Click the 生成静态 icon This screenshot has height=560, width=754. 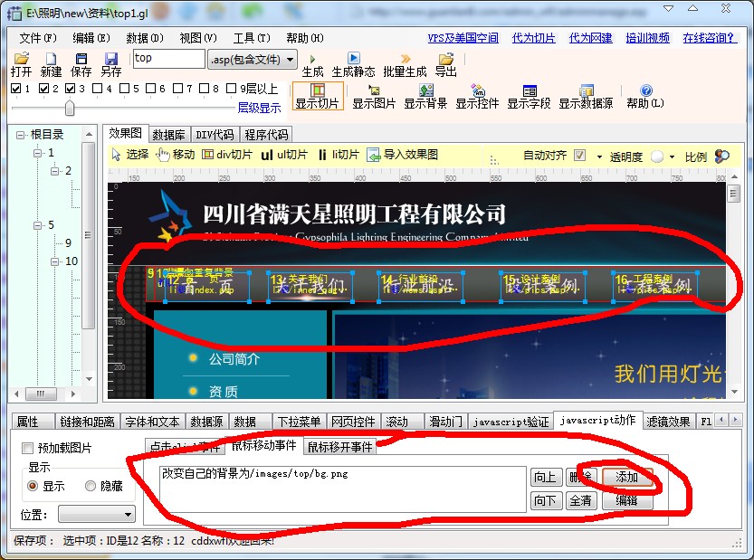353,58
